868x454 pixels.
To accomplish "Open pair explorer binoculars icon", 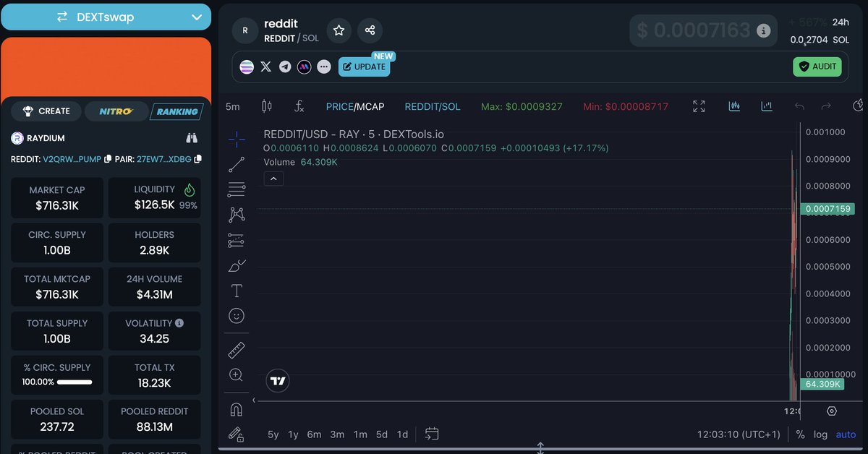I will 192,137.
